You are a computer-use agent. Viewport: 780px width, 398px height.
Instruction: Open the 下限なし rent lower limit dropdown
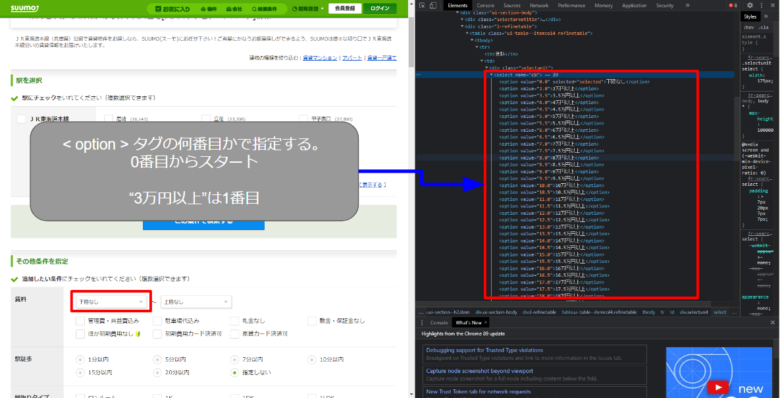(111, 302)
